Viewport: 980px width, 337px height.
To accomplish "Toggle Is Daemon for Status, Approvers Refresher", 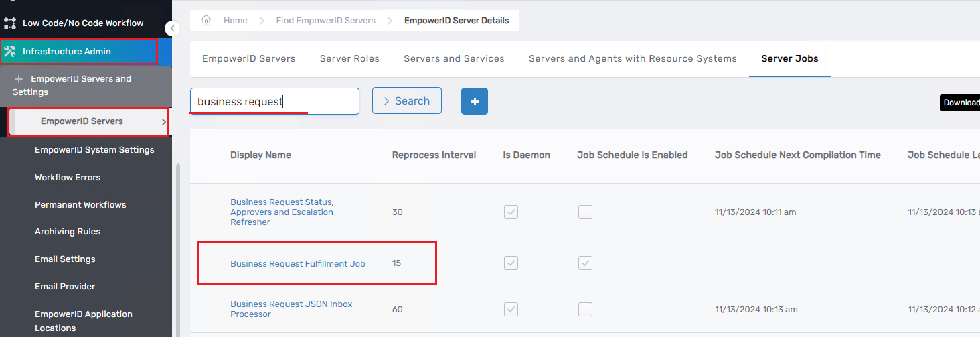I will click(511, 212).
